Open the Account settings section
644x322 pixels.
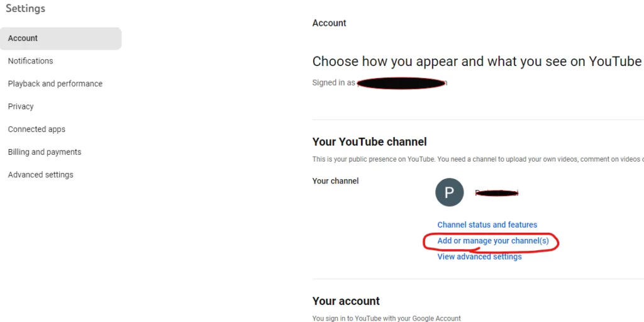pyautogui.click(x=60, y=38)
